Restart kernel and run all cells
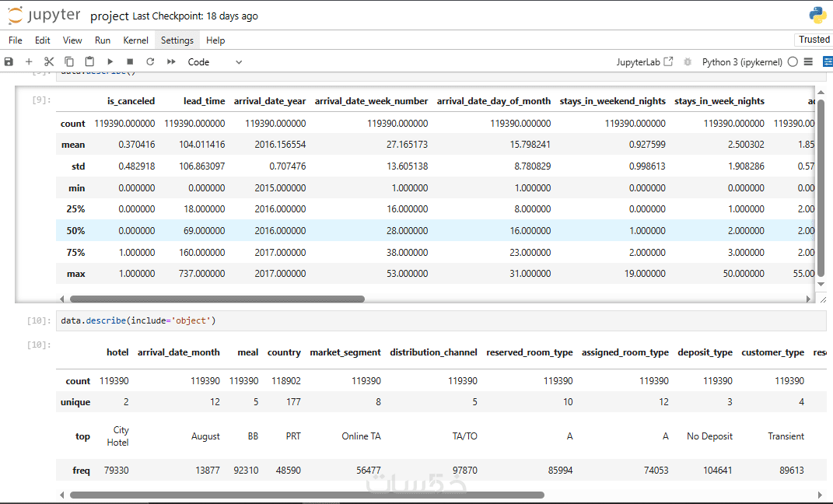This screenshot has width=833, height=504. tap(171, 61)
